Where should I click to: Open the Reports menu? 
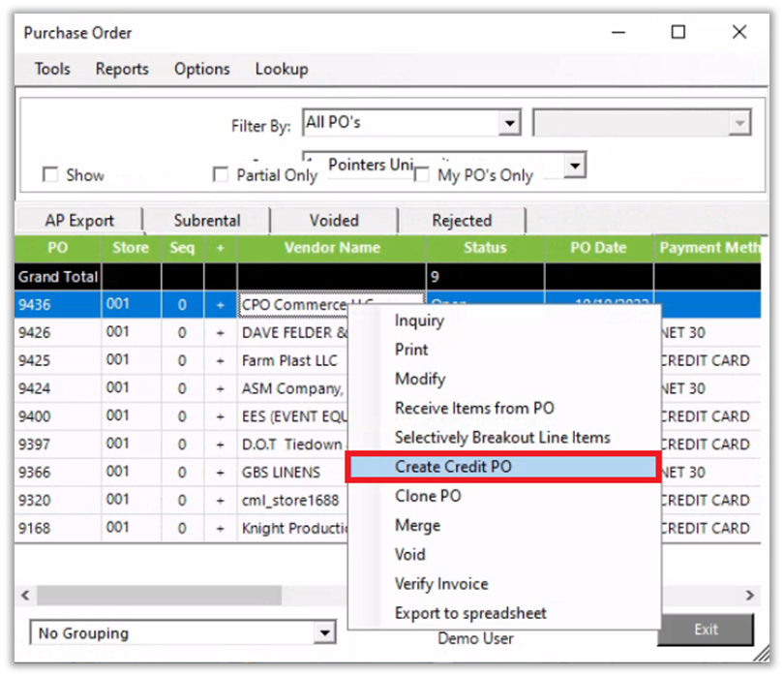[x=122, y=69]
